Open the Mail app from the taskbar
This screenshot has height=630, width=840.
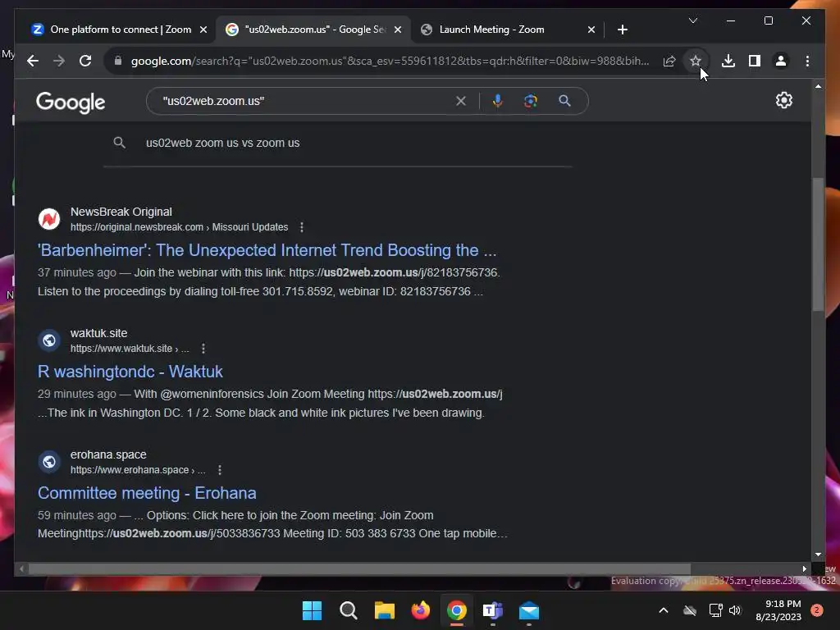pyautogui.click(x=529, y=610)
